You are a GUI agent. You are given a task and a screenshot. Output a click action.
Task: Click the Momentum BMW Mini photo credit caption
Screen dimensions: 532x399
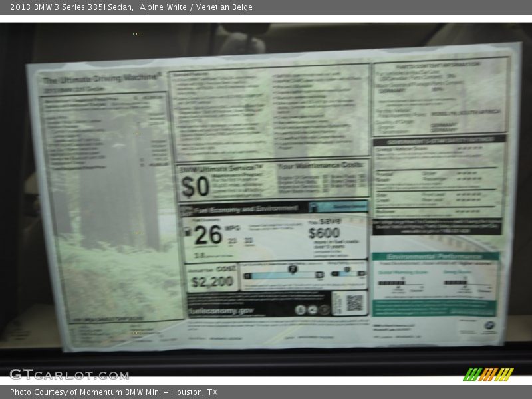tap(114, 392)
